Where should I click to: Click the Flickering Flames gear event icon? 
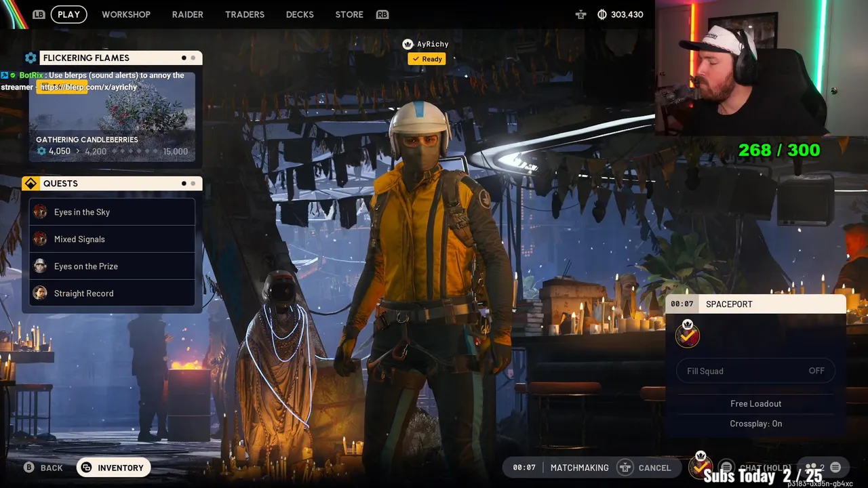pos(31,58)
